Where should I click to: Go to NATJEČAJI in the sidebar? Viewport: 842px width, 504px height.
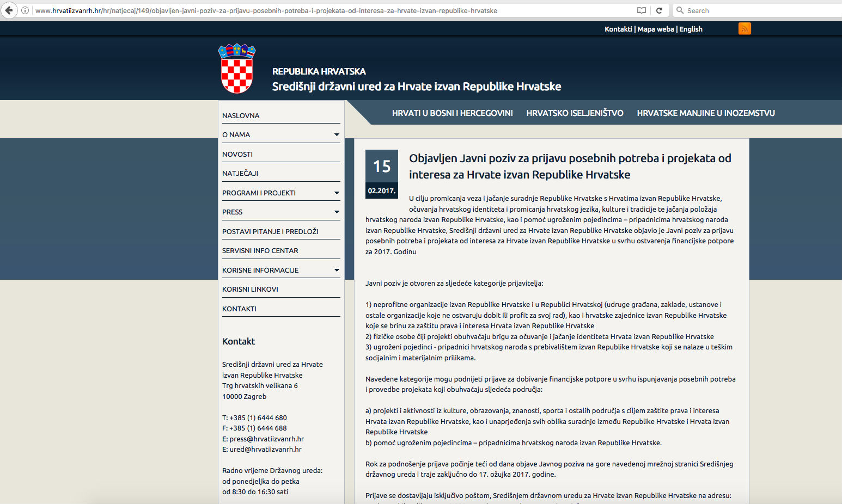click(240, 174)
